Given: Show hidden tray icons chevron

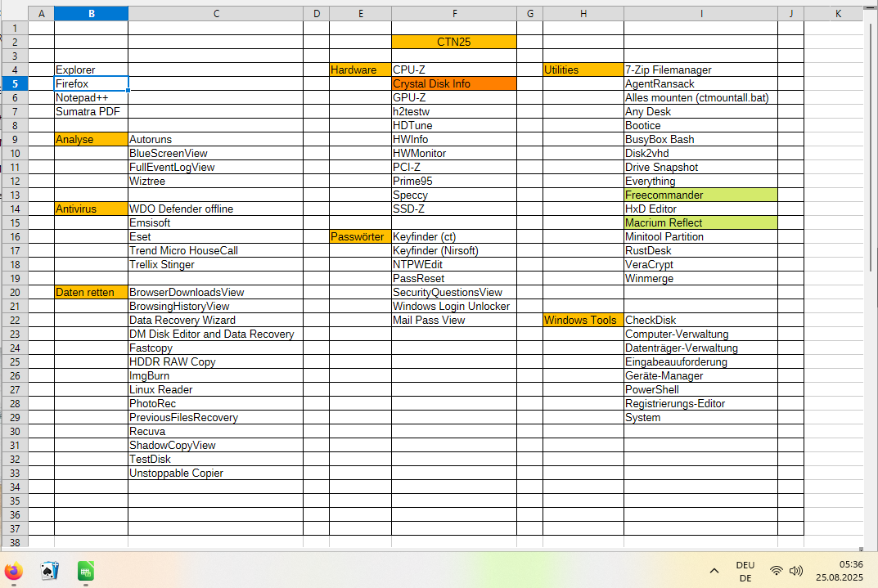Looking at the screenshot, I should pos(714,571).
